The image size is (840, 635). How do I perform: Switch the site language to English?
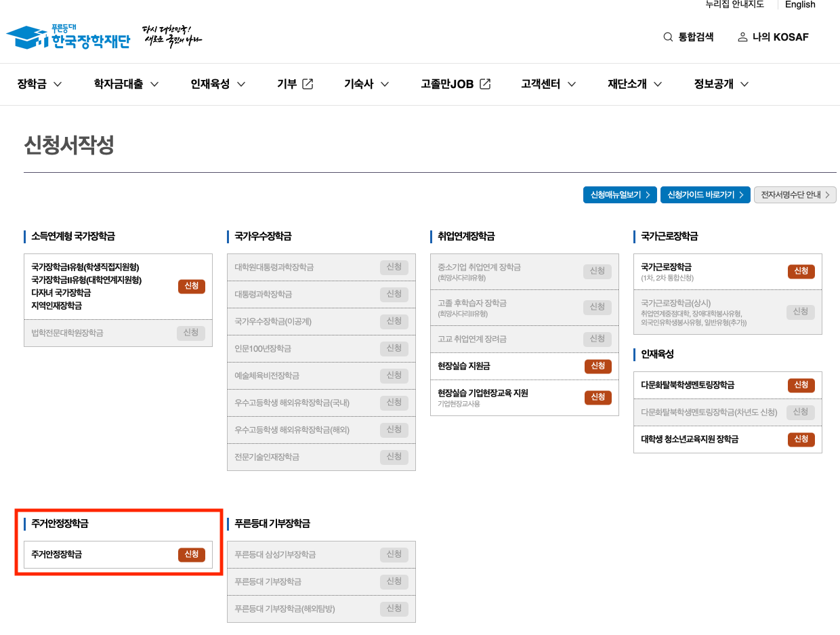coord(800,5)
